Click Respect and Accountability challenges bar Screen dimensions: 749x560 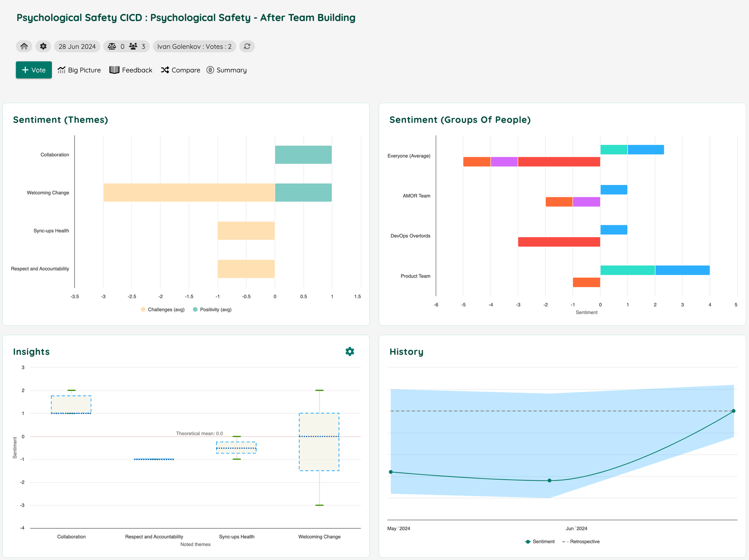(246, 269)
